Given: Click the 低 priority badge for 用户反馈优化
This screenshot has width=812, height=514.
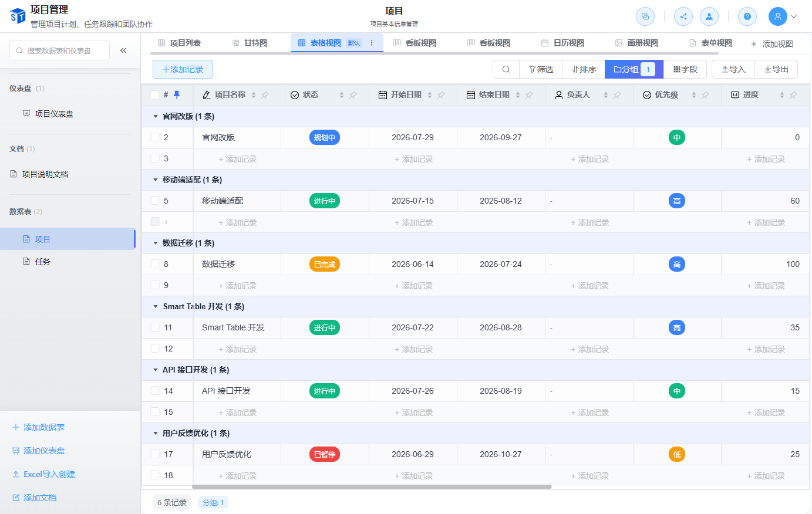Looking at the screenshot, I should 677,454.
